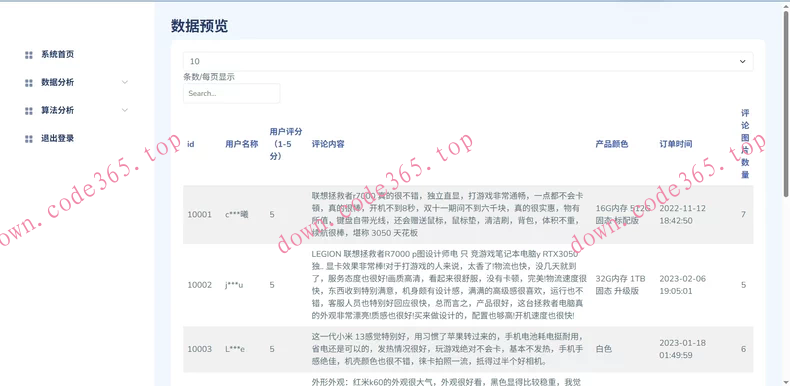Click the 数据预览 page heading

(200, 27)
